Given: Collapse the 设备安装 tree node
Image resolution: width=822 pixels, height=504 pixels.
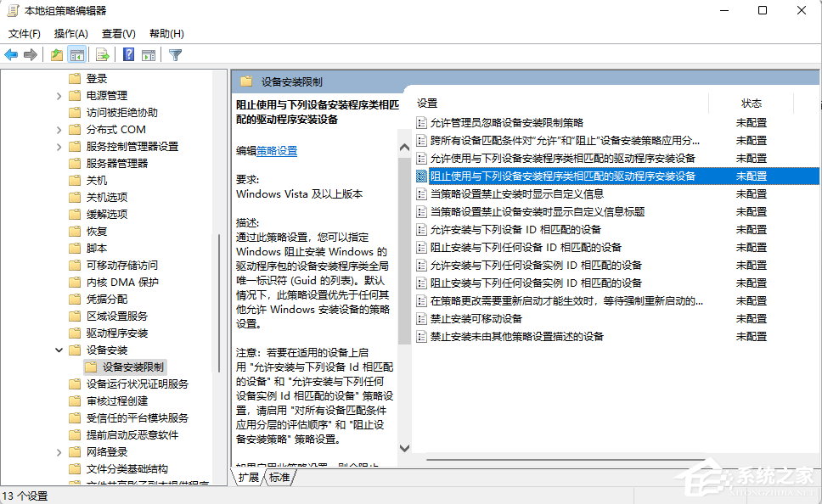Looking at the screenshot, I should coord(59,350).
